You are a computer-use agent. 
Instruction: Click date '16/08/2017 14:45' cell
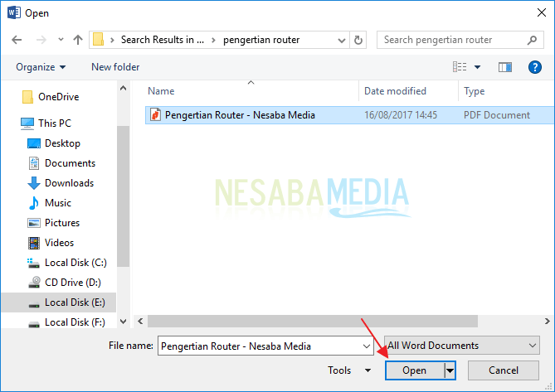pos(401,115)
